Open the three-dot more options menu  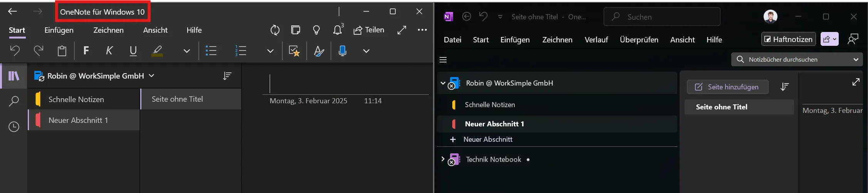coord(422,30)
